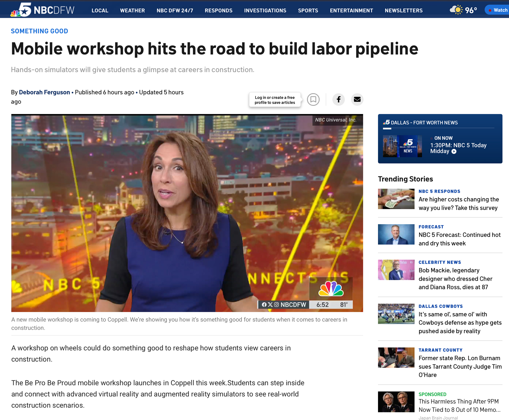Open the NBC DFW 24/7 menu
Screen dimensions: 509x420
[175, 10]
